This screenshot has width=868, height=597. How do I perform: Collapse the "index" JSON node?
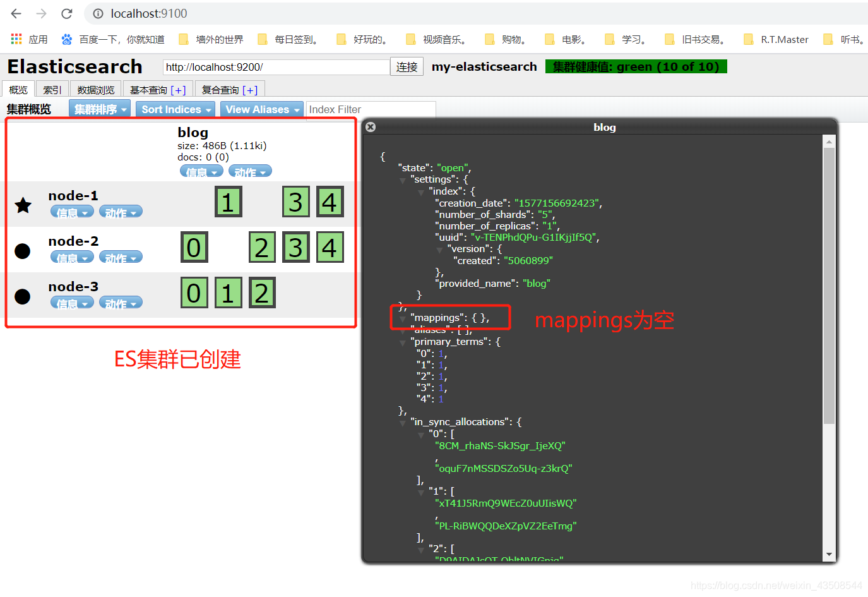(x=421, y=192)
